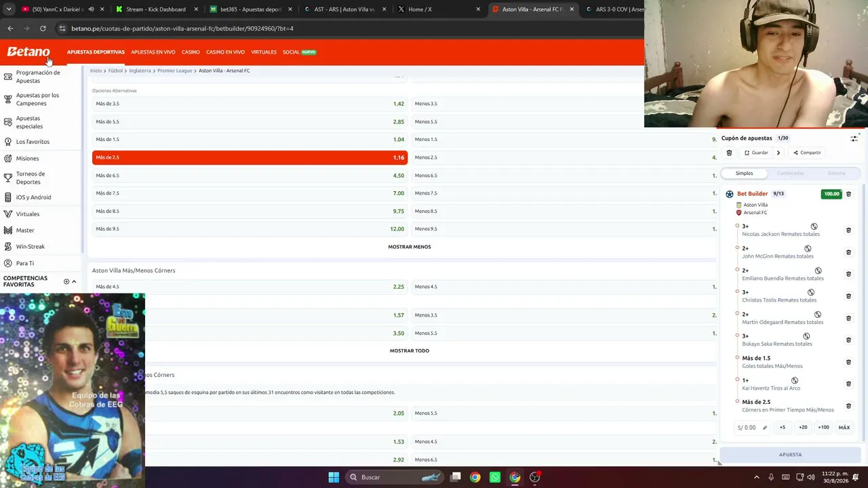Share the coupon with Compartir
This screenshot has height=488, width=868.
807,152
